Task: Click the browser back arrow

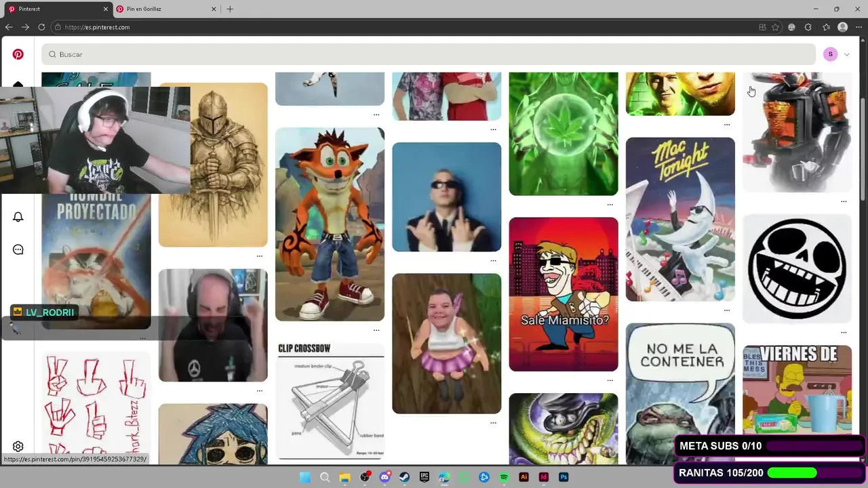Action: 9,27
